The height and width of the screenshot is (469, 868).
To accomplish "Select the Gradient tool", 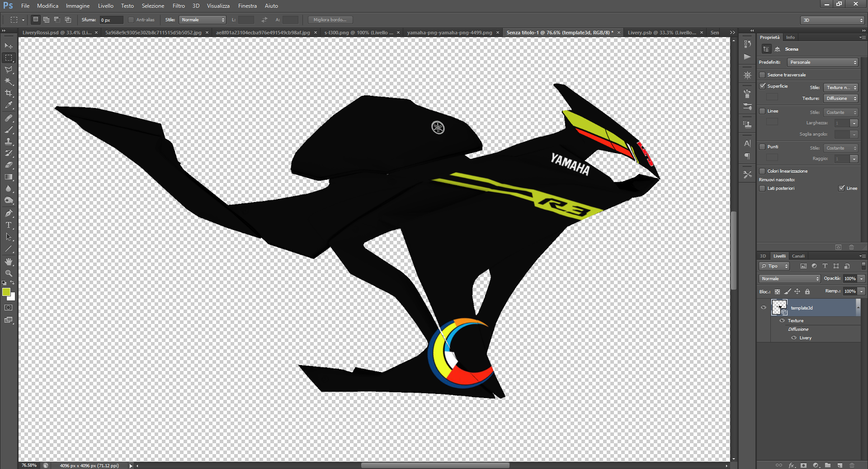I will [x=9, y=177].
